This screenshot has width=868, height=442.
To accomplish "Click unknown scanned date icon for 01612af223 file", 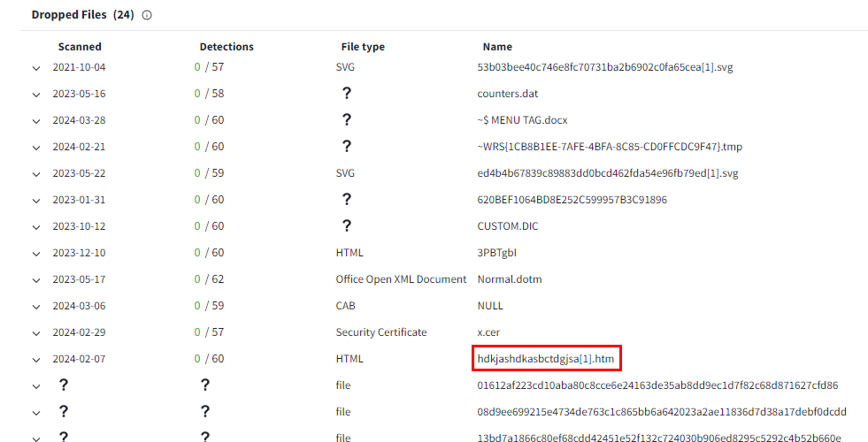I will point(64,385).
